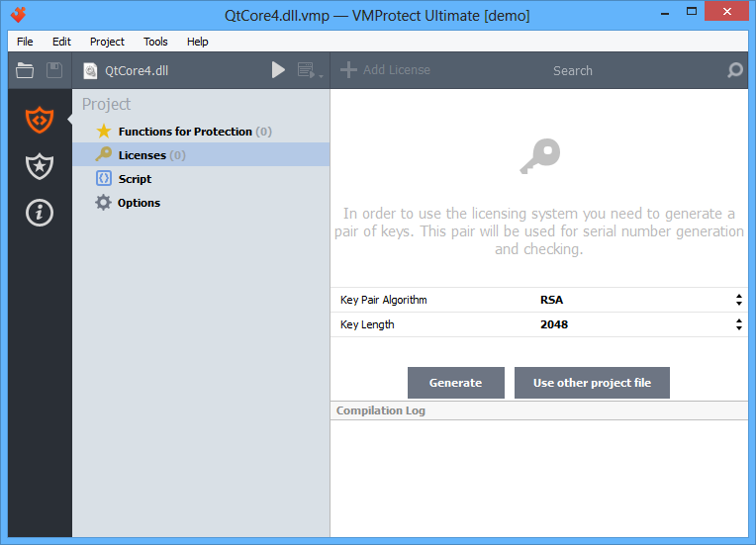Click the save project disk icon
Viewport: 756px width, 545px height.
point(54,70)
